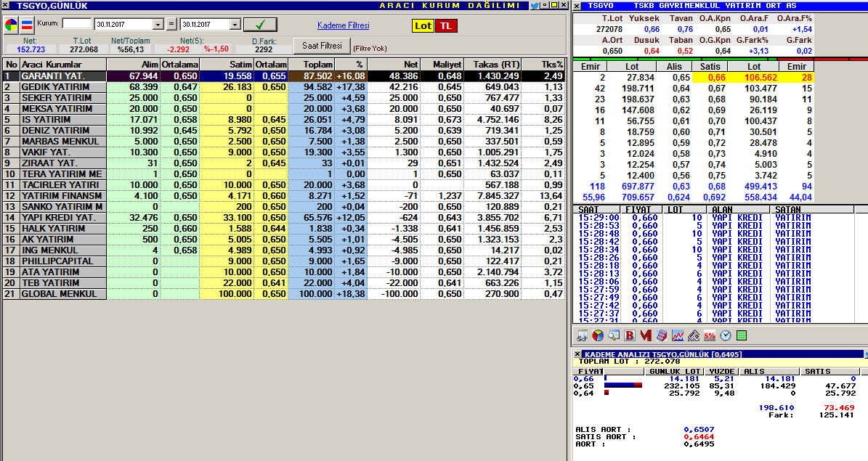The width and height of the screenshot is (868, 461).
Task: Click the D.Fark value 2292
Action: tap(264, 49)
